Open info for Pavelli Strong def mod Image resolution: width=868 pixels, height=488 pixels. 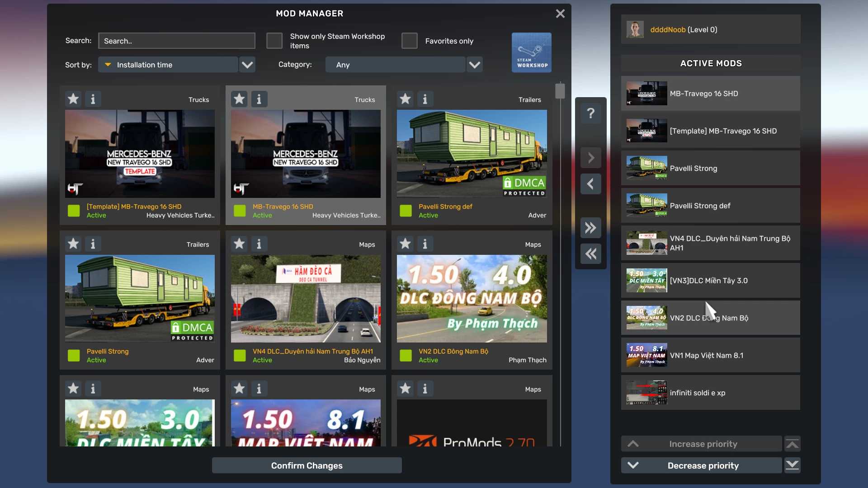point(425,99)
